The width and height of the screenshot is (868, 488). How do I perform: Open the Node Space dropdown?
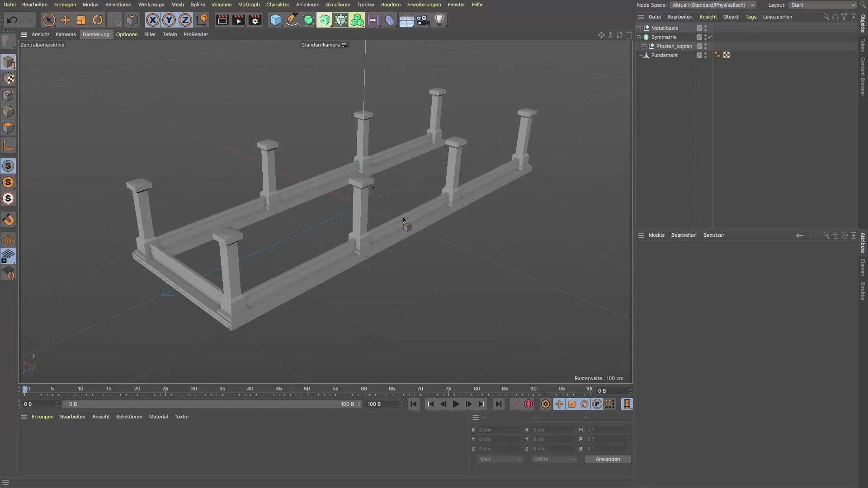(x=713, y=5)
